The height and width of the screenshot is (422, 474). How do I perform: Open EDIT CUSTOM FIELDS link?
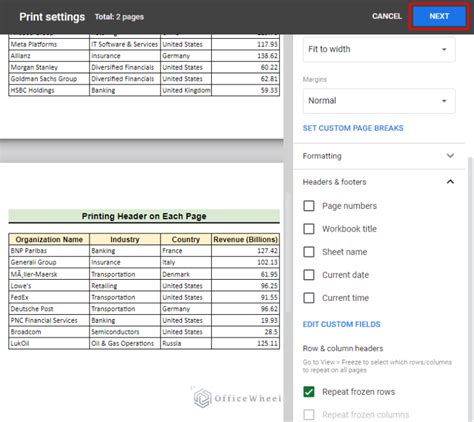click(341, 324)
